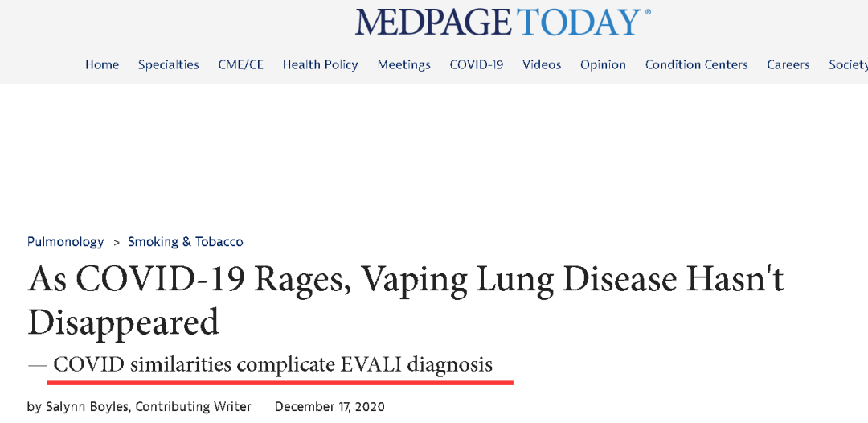Open the CME/CE section

pos(241,65)
